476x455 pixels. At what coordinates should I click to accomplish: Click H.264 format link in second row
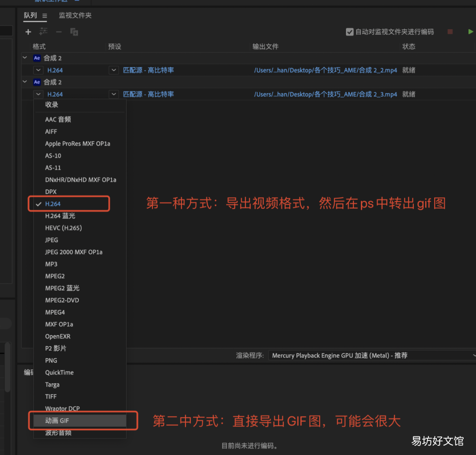(55, 94)
